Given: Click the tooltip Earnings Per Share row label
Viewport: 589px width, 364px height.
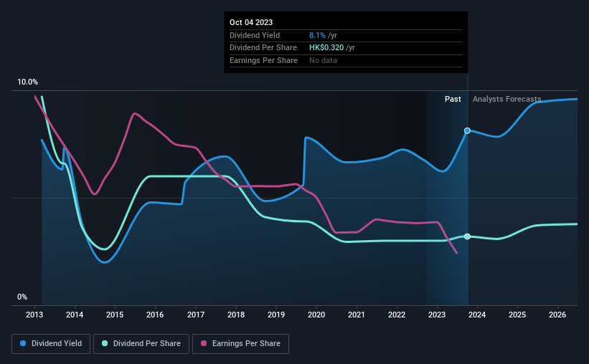Looking at the screenshot, I should click(263, 60).
